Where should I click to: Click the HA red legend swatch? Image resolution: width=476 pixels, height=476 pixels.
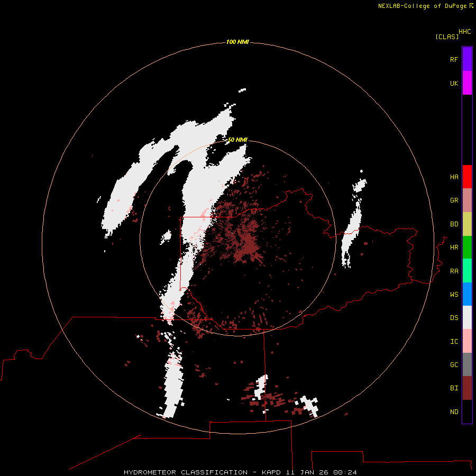pos(467,177)
